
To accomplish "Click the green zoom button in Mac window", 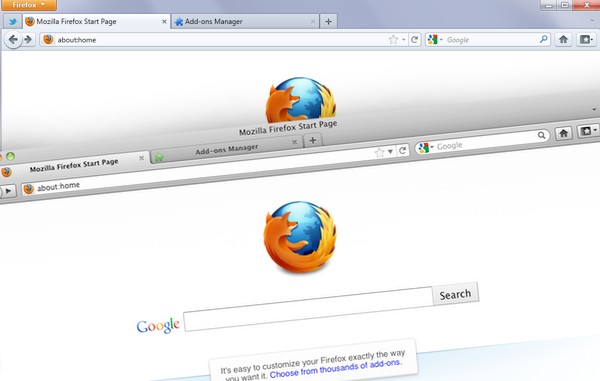I will point(10,156).
